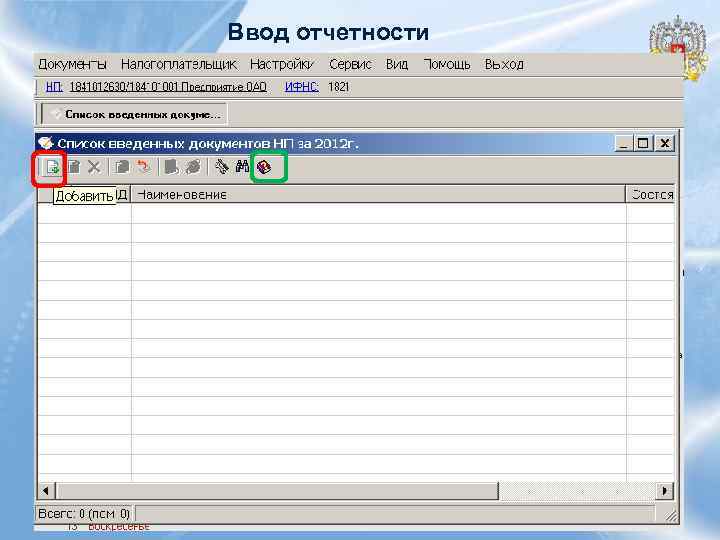
Task: Click the Состоя column header at the right
Action: pyautogui.click(x=651, y=195)
